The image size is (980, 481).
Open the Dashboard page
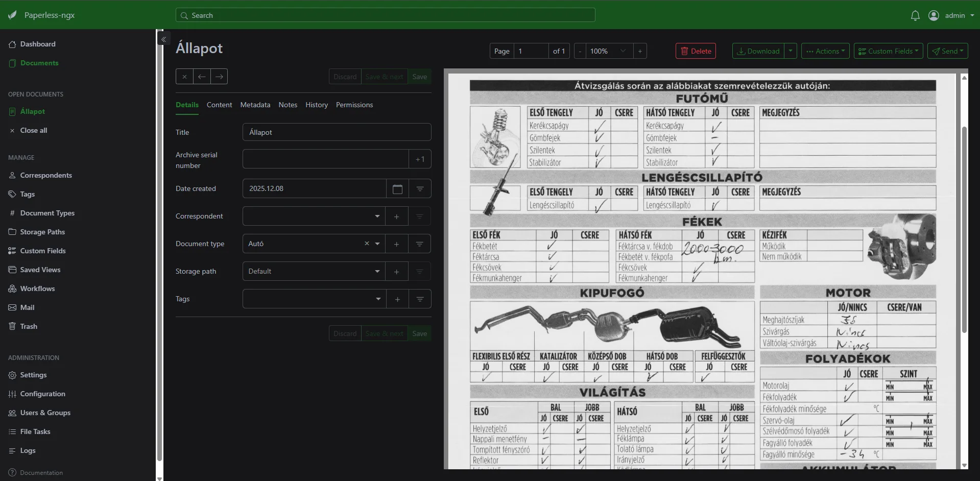pos(38,44)
